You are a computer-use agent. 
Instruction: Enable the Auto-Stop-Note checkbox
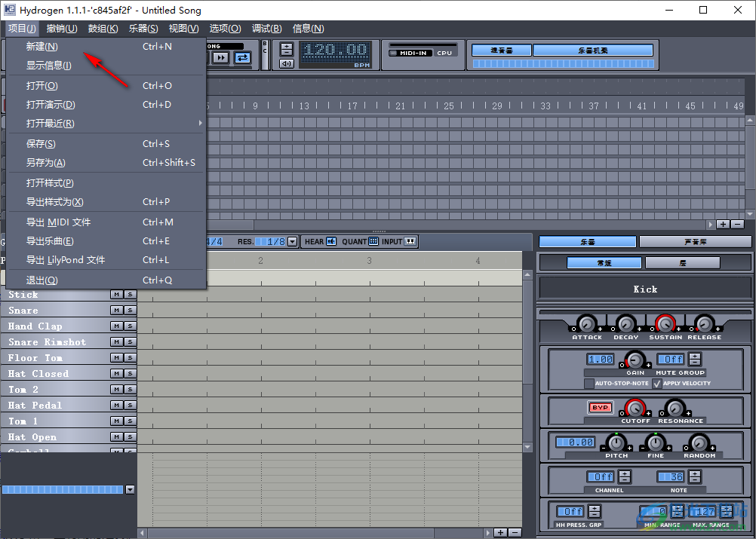point(589,384)
